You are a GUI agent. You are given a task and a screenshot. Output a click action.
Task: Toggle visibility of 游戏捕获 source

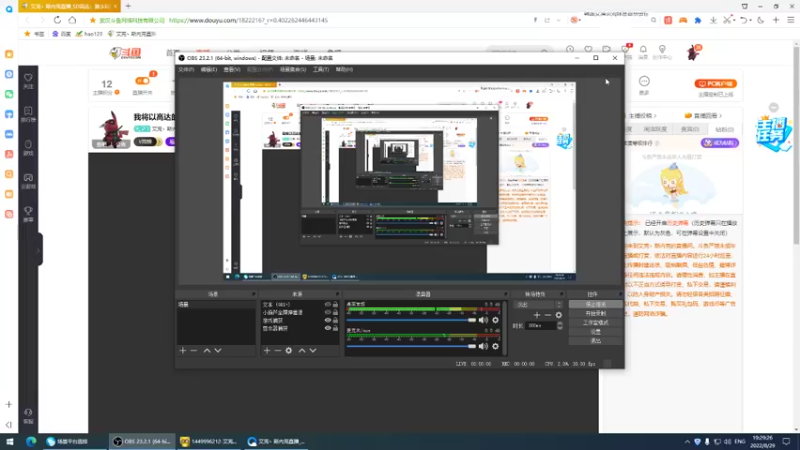point(328,320)
